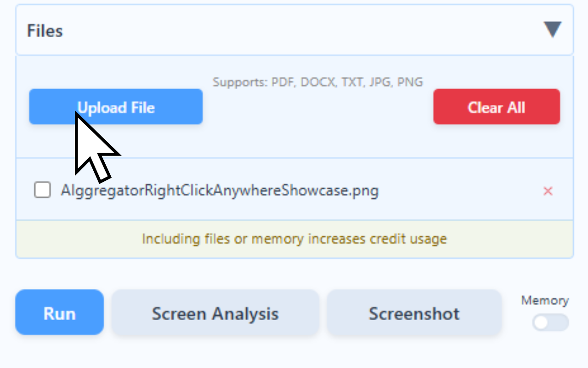Viewport: 588px width, 368px height.
Task: Click the Memory label above the switch
Action: [545, 301]
